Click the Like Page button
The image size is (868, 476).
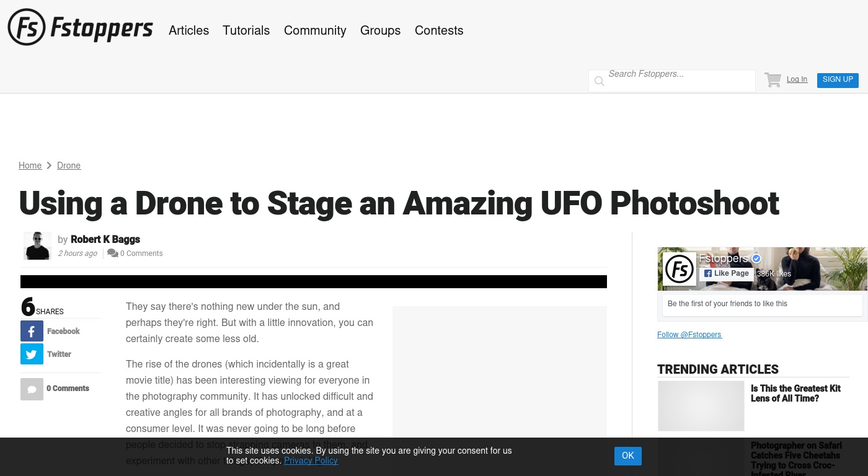tap(727, 274)
